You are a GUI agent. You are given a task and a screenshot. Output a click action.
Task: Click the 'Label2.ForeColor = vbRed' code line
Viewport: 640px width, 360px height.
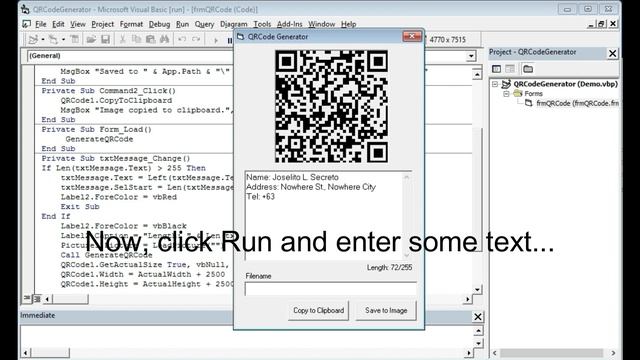(x=119, y=197)
